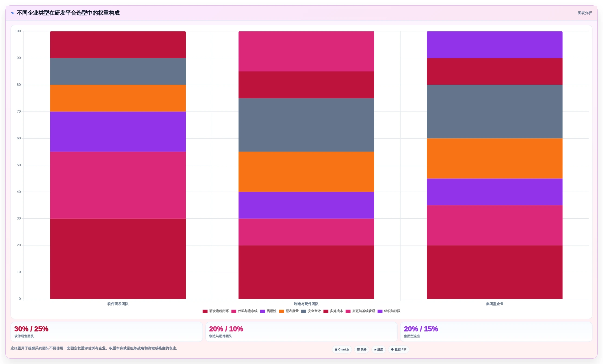
Task: Hide the 实施成本 series via its legend
Action: click(333, 311)
